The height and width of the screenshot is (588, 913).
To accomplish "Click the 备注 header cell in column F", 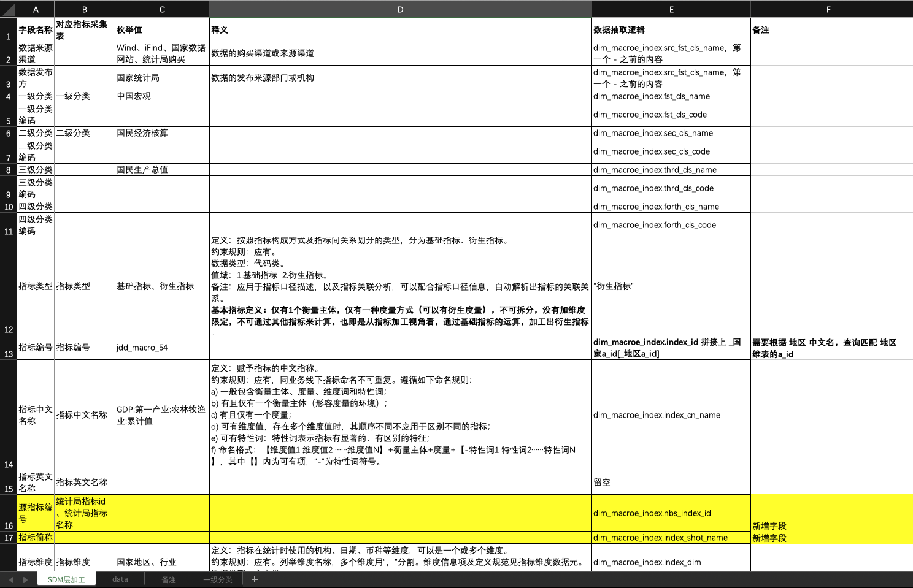I will 828,29.
